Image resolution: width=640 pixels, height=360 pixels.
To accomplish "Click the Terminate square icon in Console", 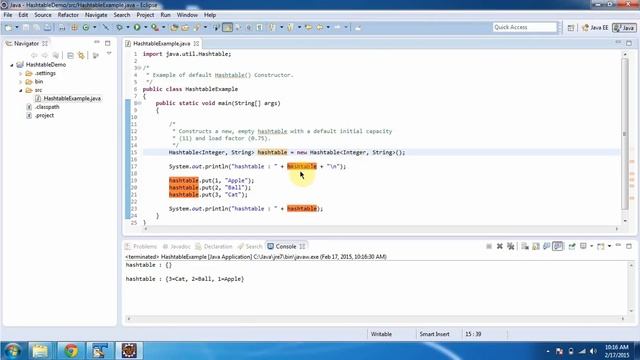I will click(489, 246).
